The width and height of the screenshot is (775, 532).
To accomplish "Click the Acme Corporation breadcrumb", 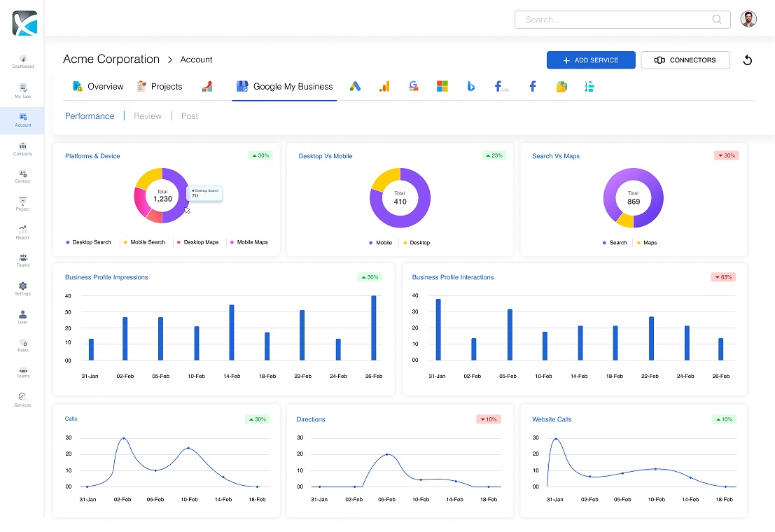I will 111,59.
